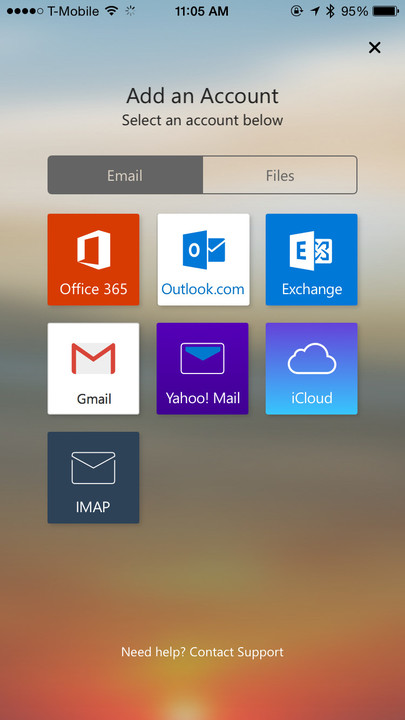Tap the 11:05 AM clock

202,11
